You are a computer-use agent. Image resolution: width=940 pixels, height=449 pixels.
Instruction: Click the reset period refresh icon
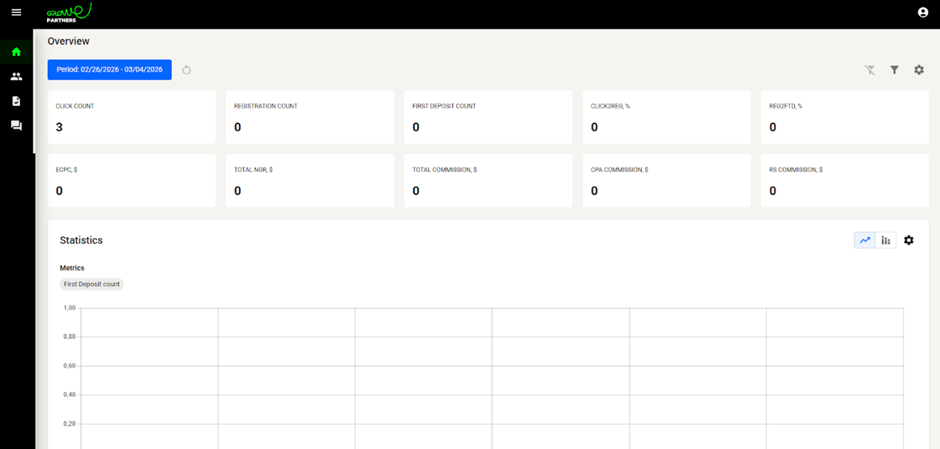pos(187,70)
